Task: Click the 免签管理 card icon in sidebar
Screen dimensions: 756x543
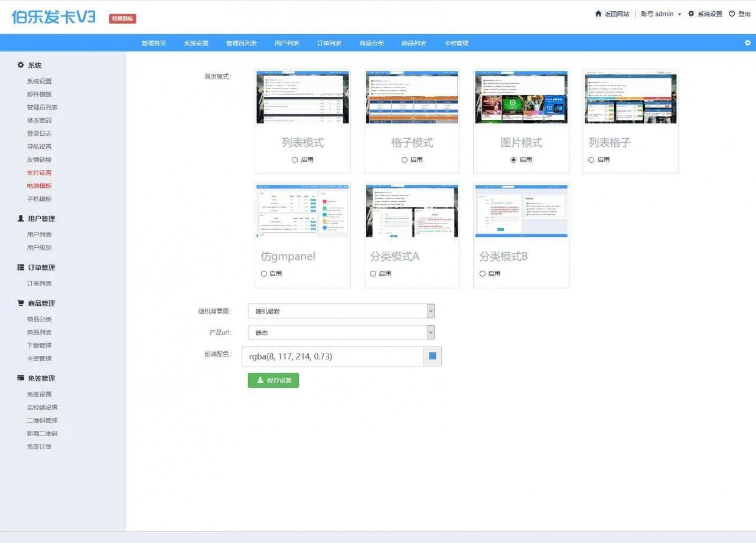Action: click(21, 378)
